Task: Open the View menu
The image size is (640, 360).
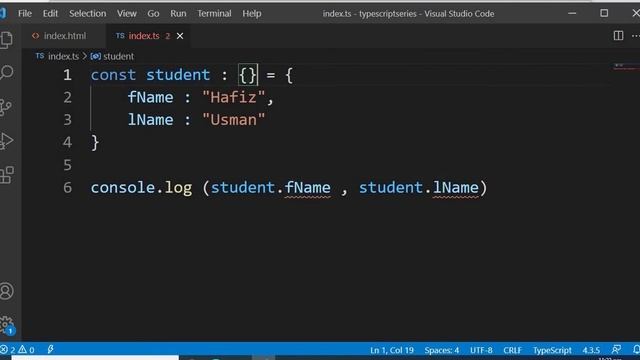Action: [127, 13]
